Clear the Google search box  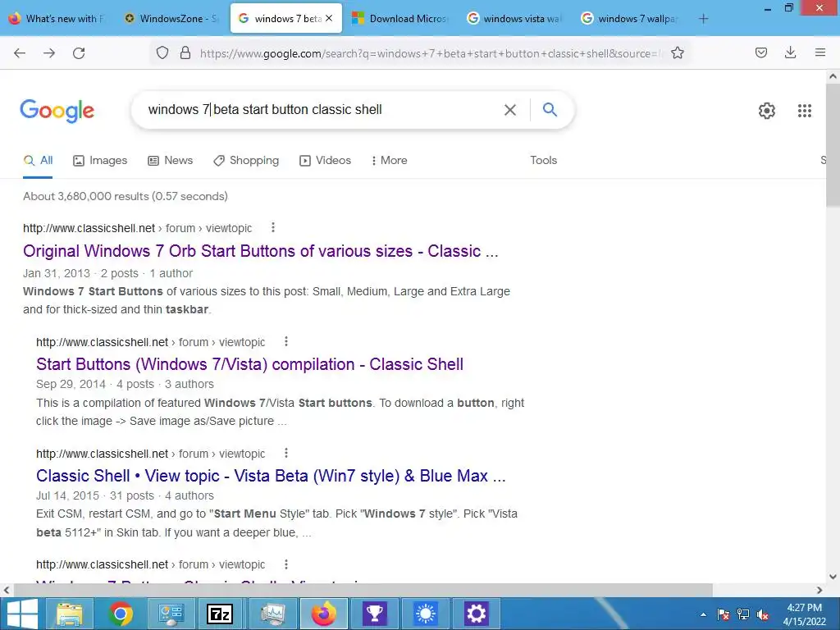click(x=510, y=110)
